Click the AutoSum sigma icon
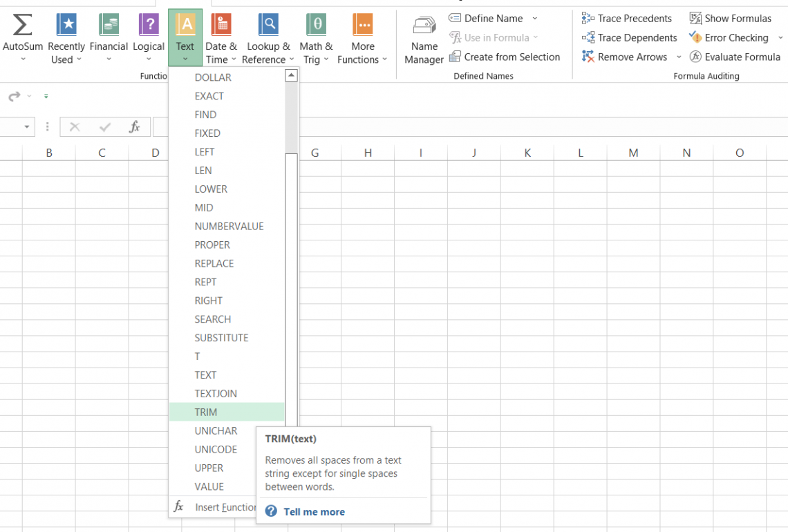788x532 pixels. (22, 25)
